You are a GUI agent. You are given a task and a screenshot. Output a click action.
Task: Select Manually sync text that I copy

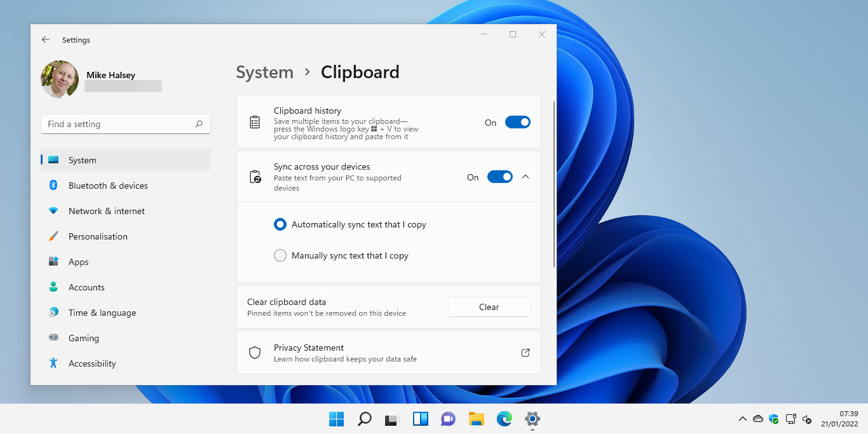pos(280,255)
